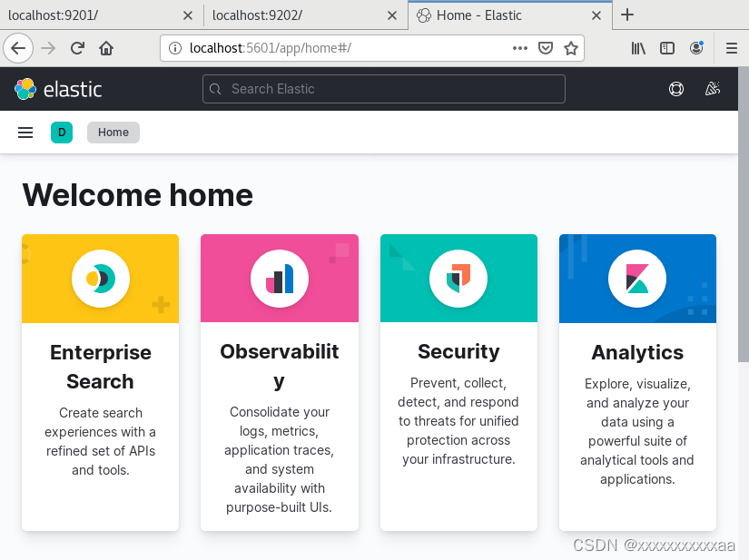The height and width of the screenshot is (560, 749).
Task: Click the Elastic logo
Action: (25, 89)
